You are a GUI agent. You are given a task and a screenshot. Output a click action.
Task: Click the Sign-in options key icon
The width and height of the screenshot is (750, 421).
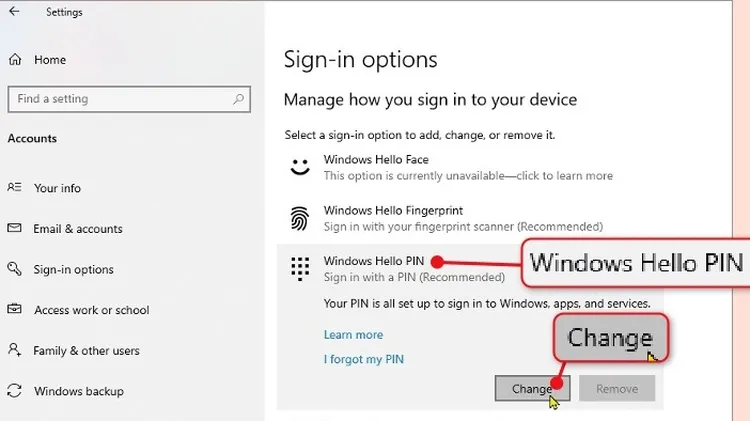click(x=15, y=270)
